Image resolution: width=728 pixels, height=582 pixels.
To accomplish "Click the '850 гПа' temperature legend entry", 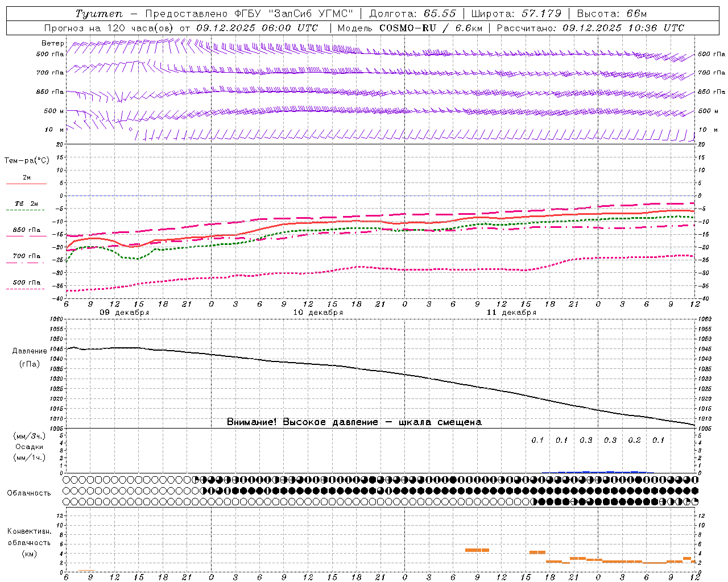I will pos(27,230).
